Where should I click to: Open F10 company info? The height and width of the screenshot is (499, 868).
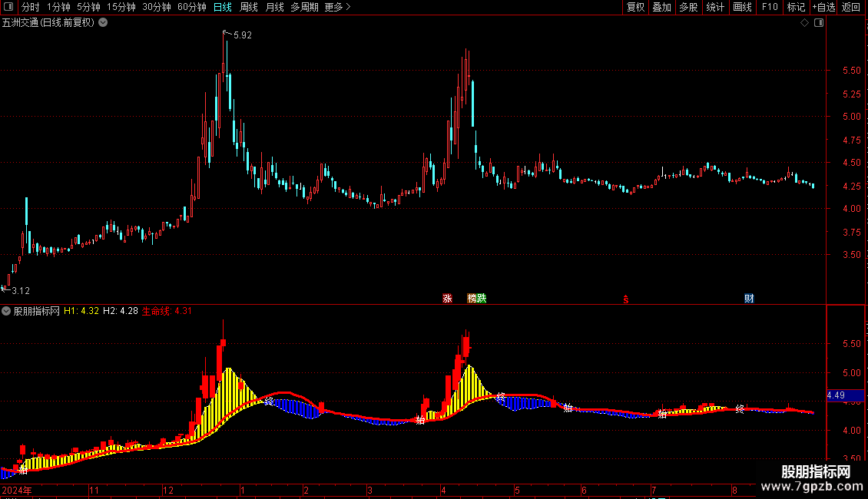[x=770, y=7]
